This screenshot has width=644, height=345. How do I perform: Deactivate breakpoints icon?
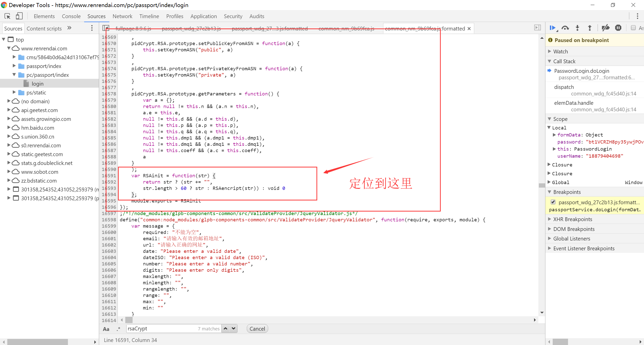606,28
